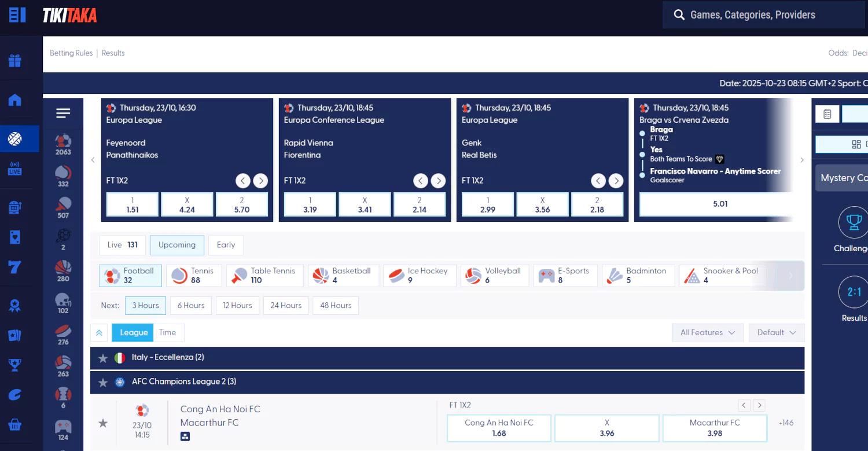Select the Table Tennis 110 sport tab
This screenshot has width=868, height=451.
coord(264,276)
